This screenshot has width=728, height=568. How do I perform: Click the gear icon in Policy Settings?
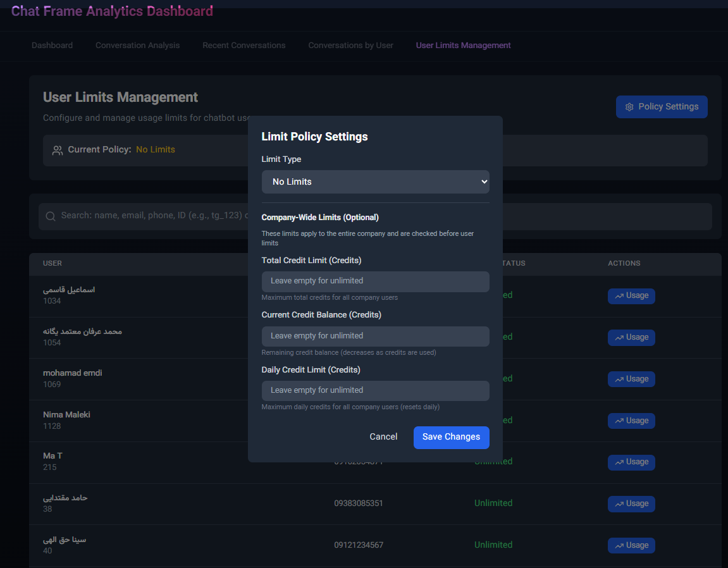(629, 107)
